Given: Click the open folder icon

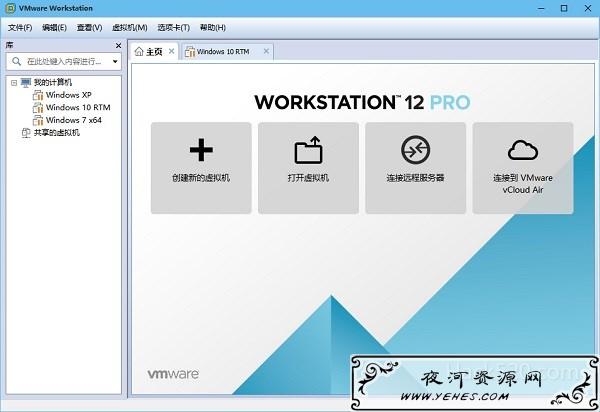Looking at the screenshot, I should click(308, 150).
